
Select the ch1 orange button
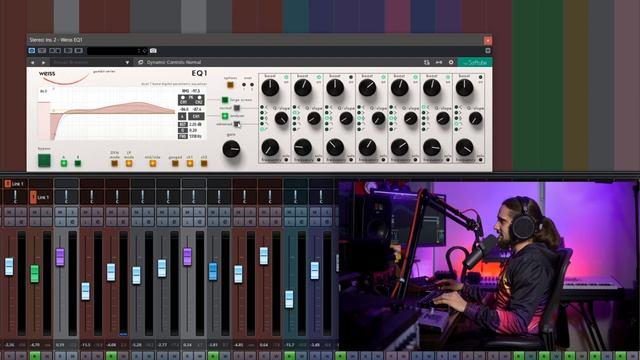pyautogui.click(x=190, y=163)
